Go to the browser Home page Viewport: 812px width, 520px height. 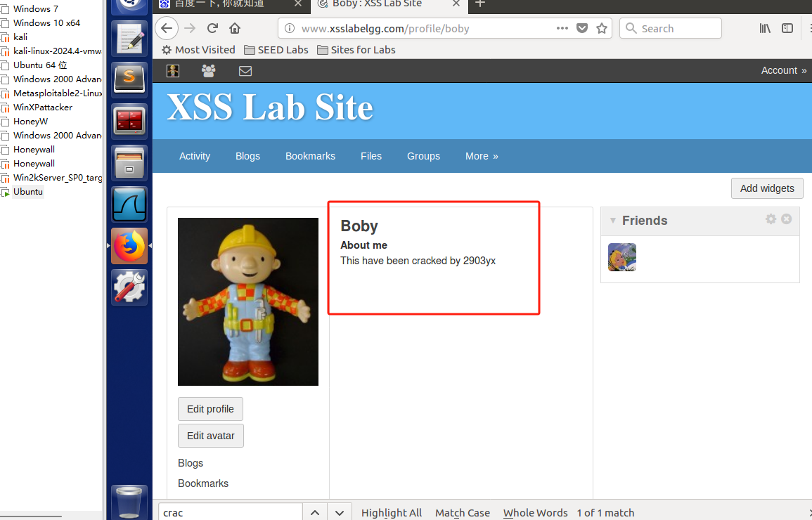(235, 28)
